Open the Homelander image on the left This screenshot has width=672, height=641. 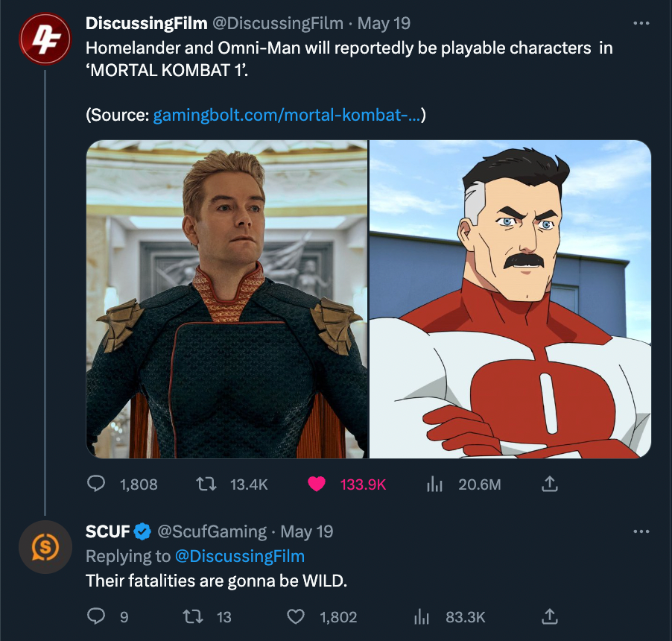[x=227, y=299]
